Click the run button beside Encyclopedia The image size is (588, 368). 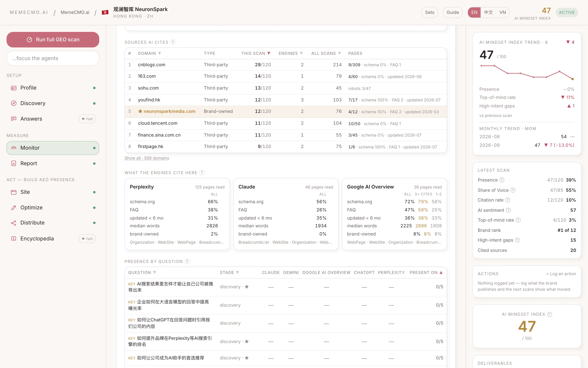87,239
